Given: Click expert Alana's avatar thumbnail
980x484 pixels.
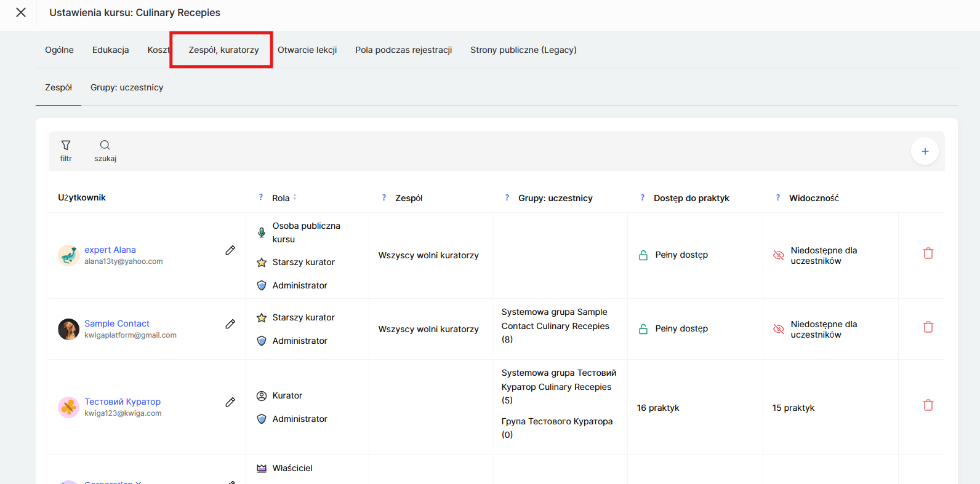Looking at the screenshot, I should (x=68, y=255).
